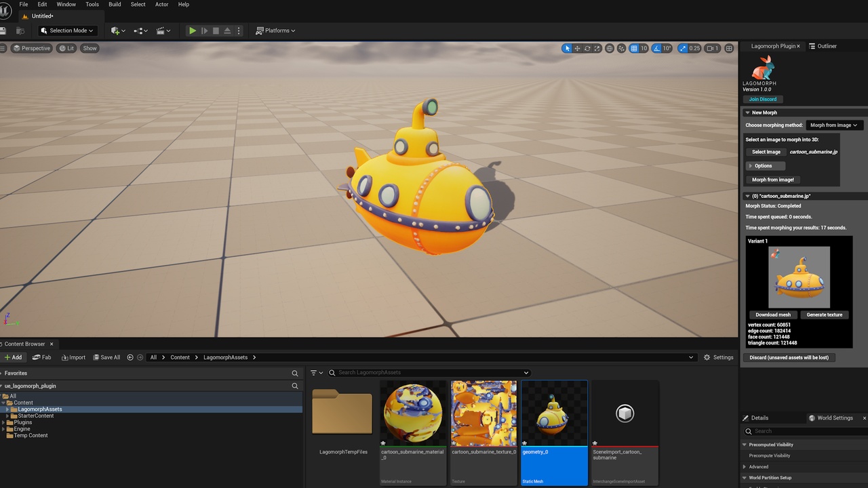The image size is (868, 488).
Task: Activate the Rotate objects tool
Action: [x=587, y=48]
